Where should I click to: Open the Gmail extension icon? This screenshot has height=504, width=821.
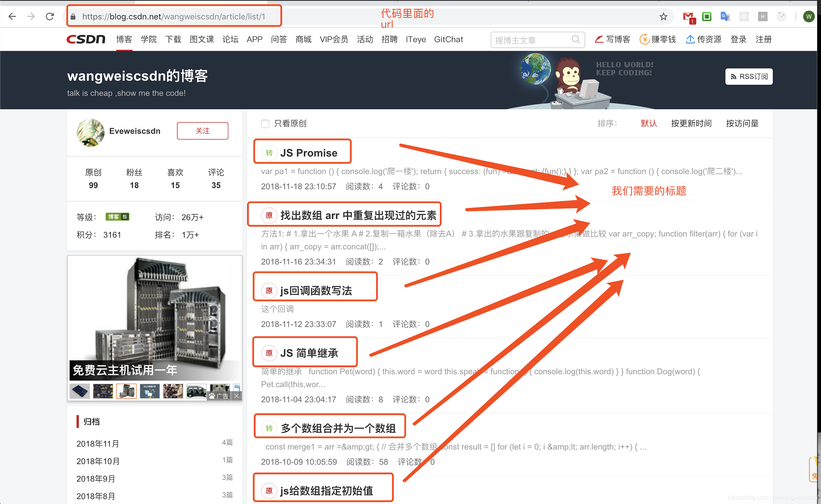(689, 17)
